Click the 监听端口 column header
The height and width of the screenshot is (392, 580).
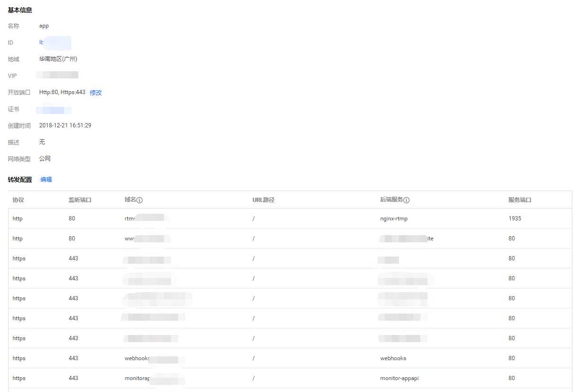click(x=80, y=200)
